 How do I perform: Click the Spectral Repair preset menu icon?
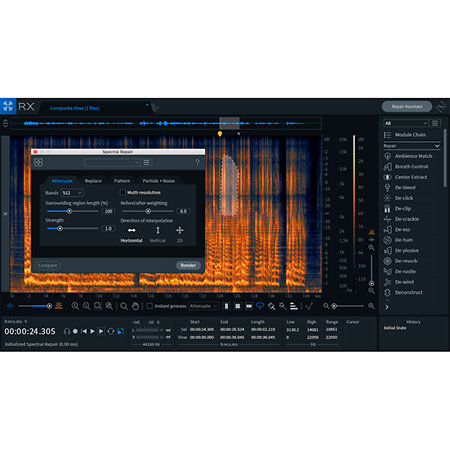(146, 162)
